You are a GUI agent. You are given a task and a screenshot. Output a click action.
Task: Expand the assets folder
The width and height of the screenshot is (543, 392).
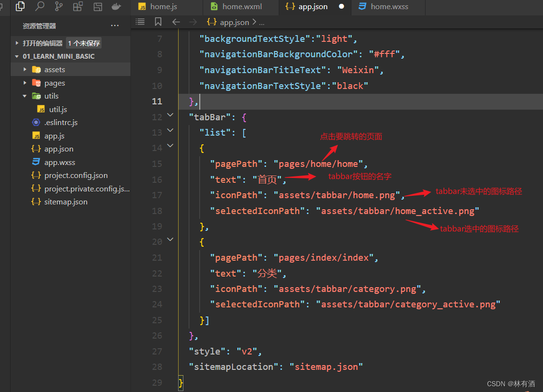click(x=25, y=69)
